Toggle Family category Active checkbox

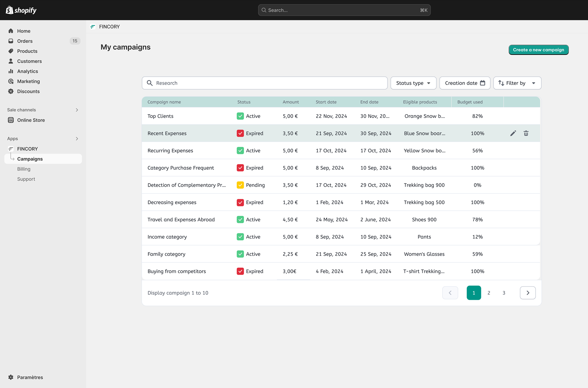[240, 254]
